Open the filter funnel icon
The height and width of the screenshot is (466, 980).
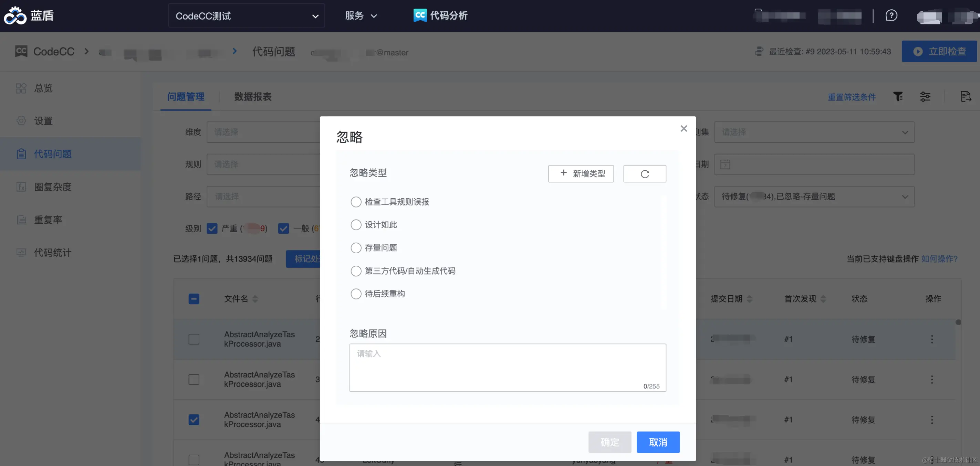pyautogui.click(x=898, y=97)
